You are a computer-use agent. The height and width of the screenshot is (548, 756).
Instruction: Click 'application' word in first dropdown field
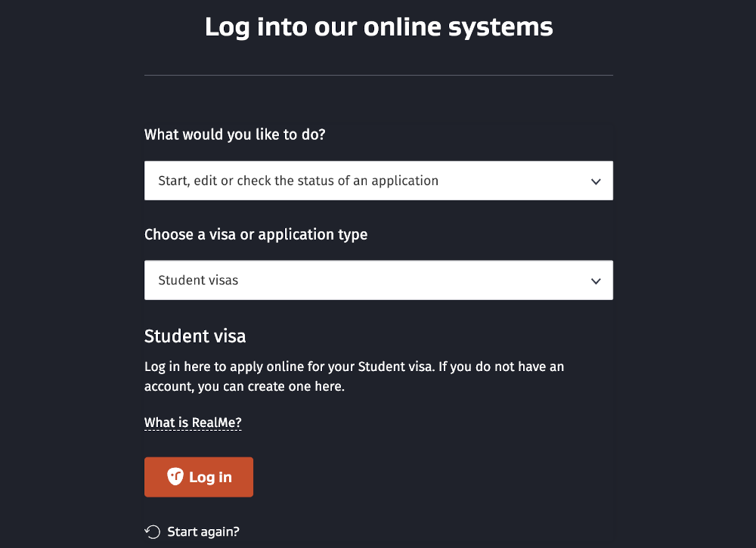404,181
